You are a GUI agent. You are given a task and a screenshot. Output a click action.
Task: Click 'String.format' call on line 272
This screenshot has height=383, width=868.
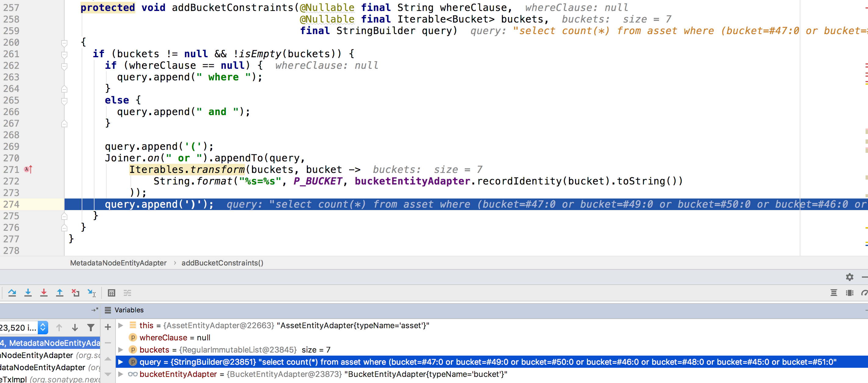tap(193, 181)
